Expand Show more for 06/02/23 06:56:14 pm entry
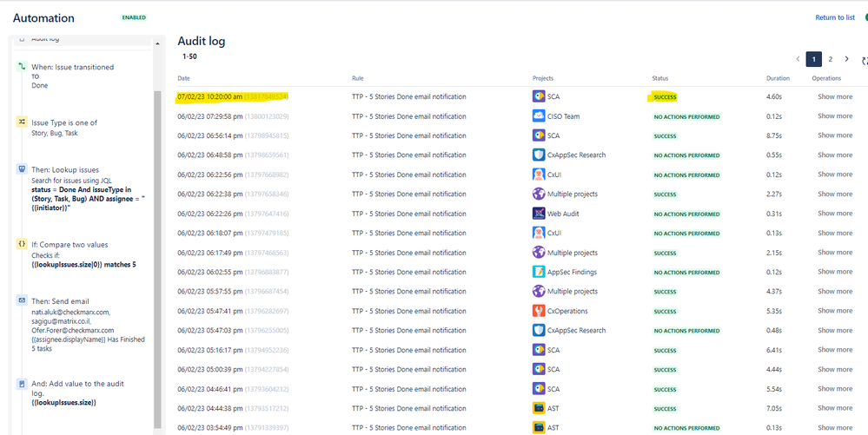This screenshot has width=868, height=435. (x=835, y=135)
